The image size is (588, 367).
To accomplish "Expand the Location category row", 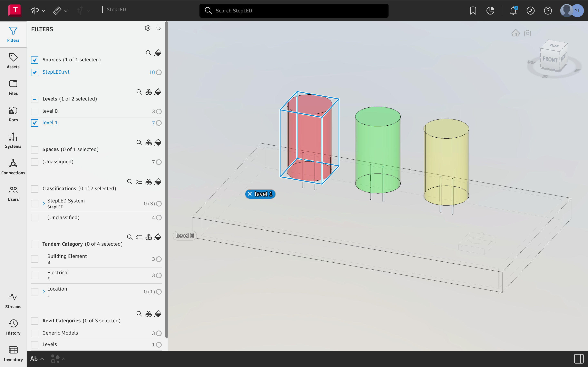I will click(44, 292).
